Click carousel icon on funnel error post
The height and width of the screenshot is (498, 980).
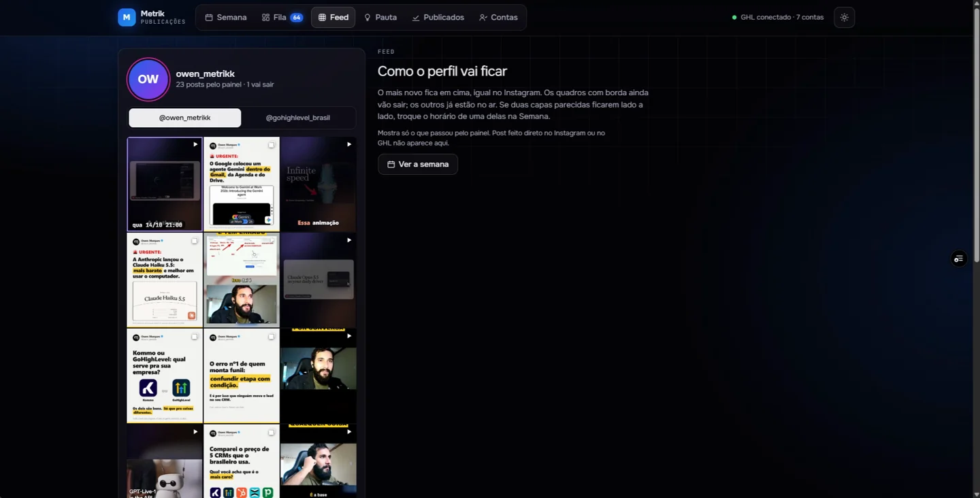pos(272,337)
